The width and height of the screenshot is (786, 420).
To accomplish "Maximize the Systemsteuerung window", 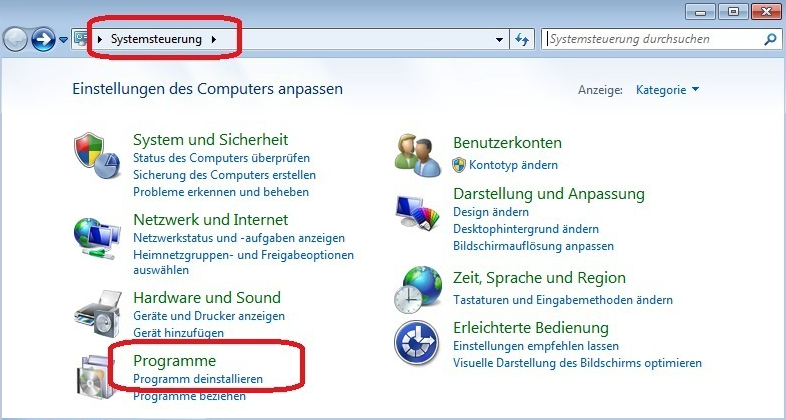I will tap(733, 11).
